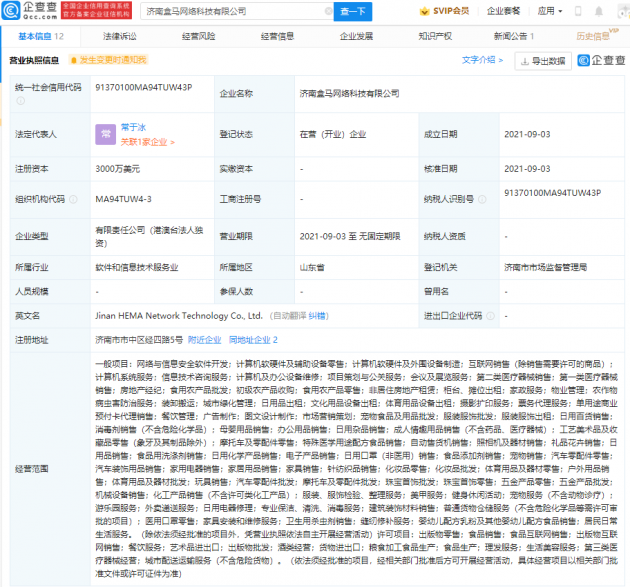630x587 pixels.
Task: Select organization code MA94TUW4-3
Action: point(123,199)
